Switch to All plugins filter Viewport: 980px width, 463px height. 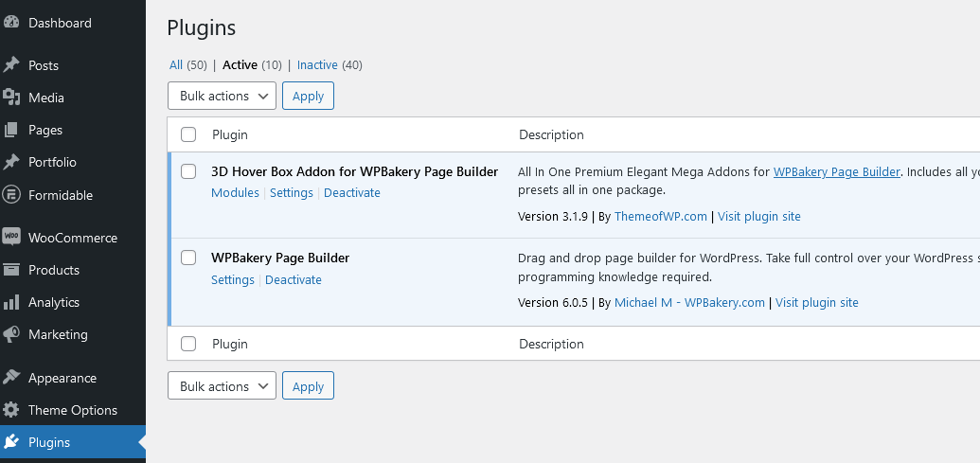[x=175, y=65]
